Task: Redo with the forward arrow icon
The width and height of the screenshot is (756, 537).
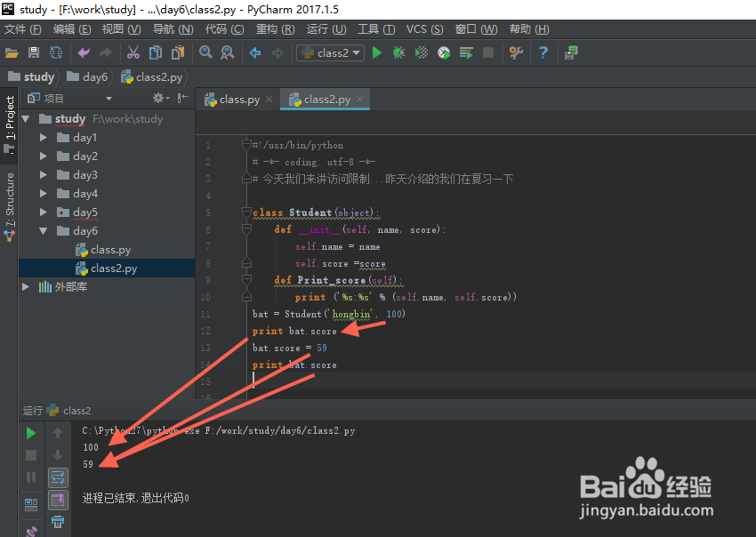Action: [x=106, y=52]
